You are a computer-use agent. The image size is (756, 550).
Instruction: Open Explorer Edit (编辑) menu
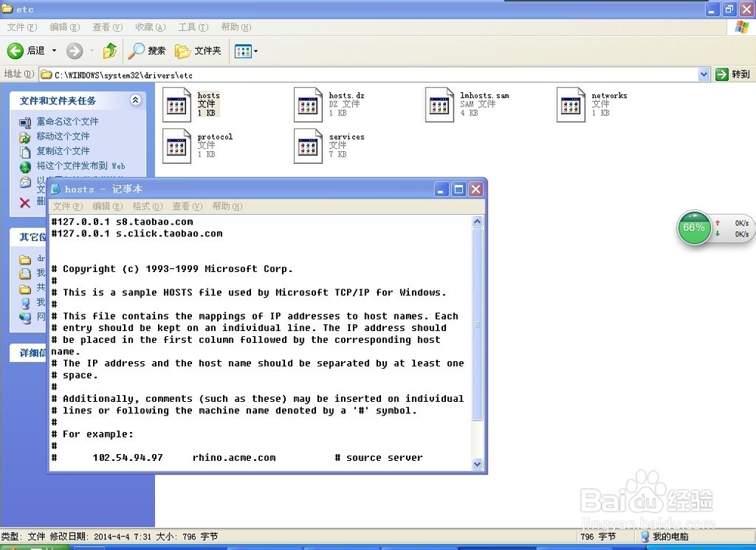(64, 27)
